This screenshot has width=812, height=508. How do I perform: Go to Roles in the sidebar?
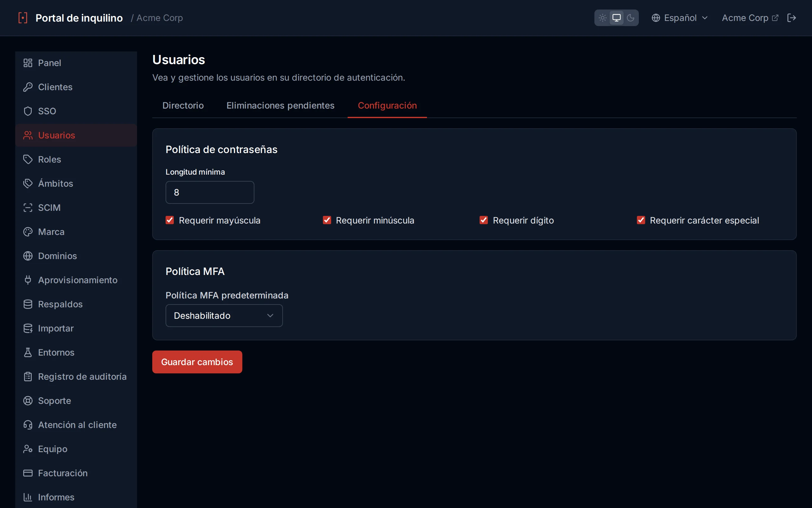(x=76, y=159)
